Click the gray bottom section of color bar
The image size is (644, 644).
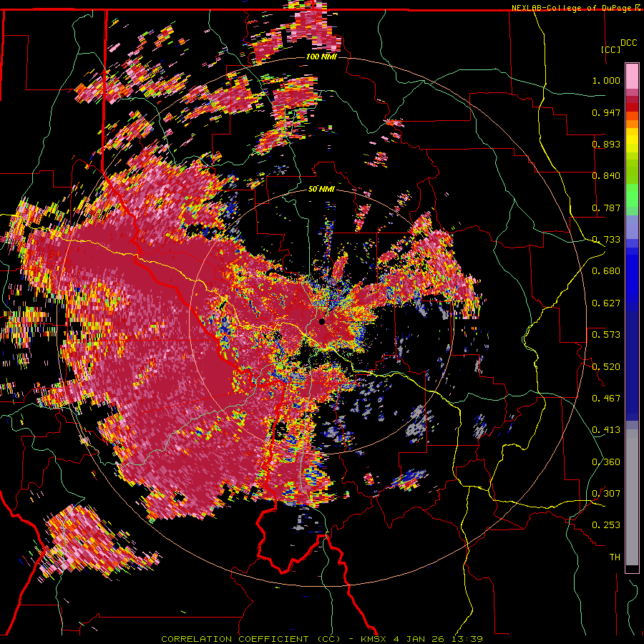point(632,497)
